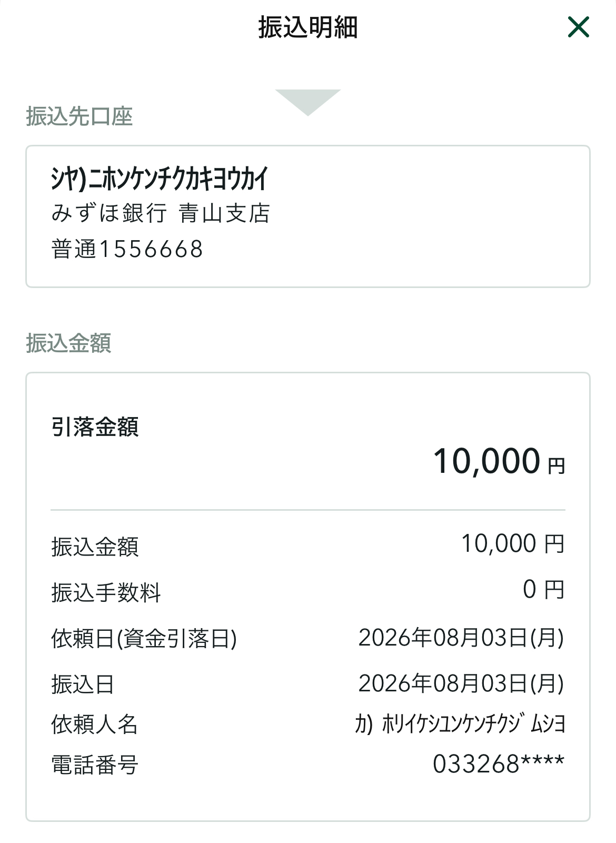Screen dimensions: 616x843
Task: Tap the 振込手数料 fee label
Action: click(106, 593)
